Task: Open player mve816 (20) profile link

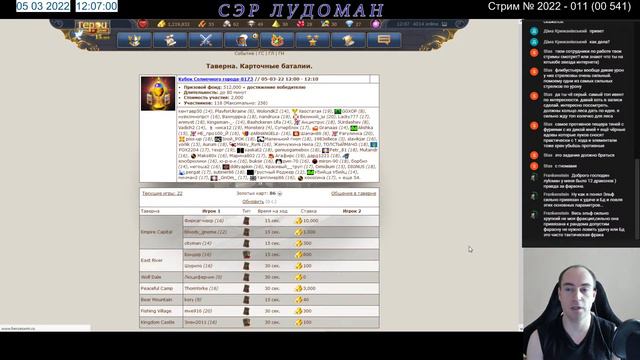Action: (198, 311)
